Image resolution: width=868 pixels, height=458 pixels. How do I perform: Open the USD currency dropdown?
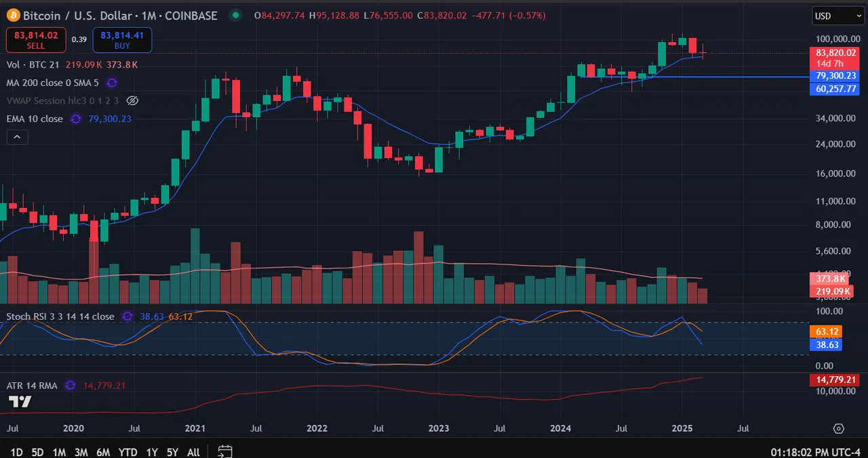(838, 16)
